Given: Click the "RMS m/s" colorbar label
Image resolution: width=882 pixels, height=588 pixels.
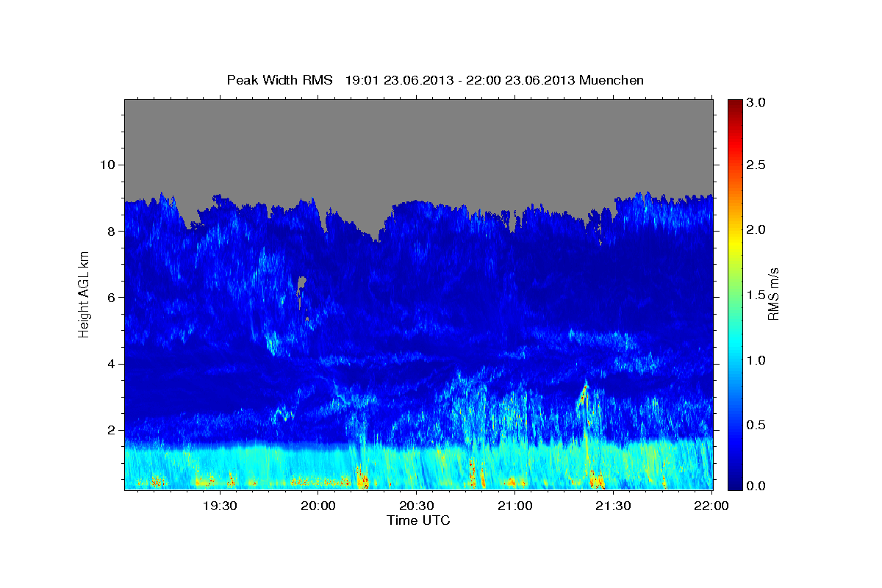Looking at the screenshot, I should pyautogui.click(x=773, y=294).
